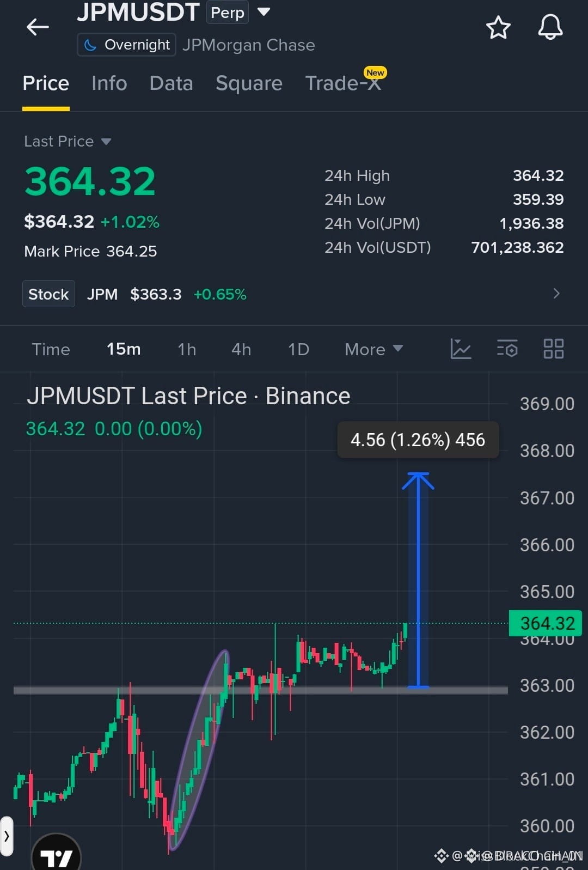588x870 pixels.
Task: Switch to the Price tab
Action: tap(46, 83)
